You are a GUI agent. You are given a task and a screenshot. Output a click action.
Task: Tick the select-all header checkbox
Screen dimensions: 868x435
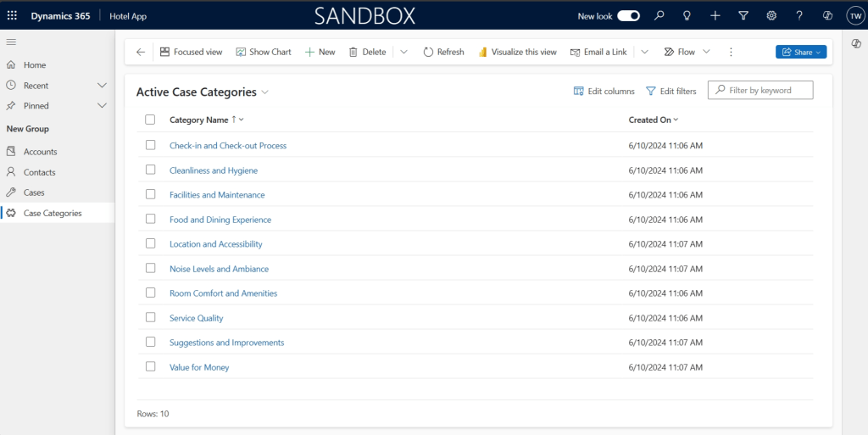pos(150,120)
